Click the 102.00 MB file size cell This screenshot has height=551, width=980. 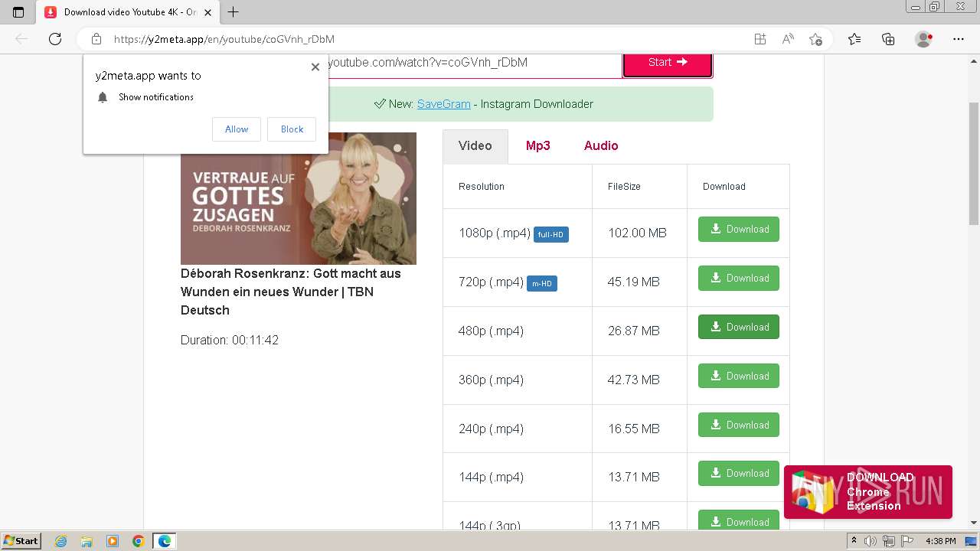tap(638, 233)
